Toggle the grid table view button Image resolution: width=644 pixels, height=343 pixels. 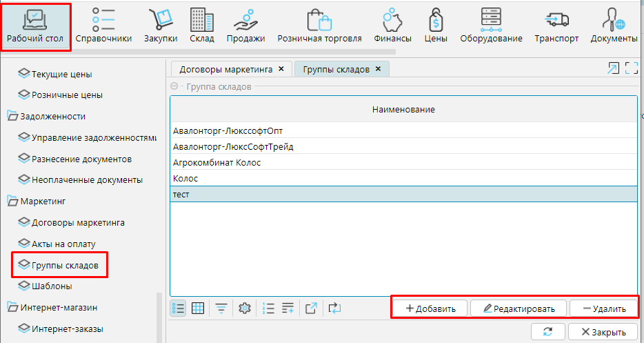point(198,308)
